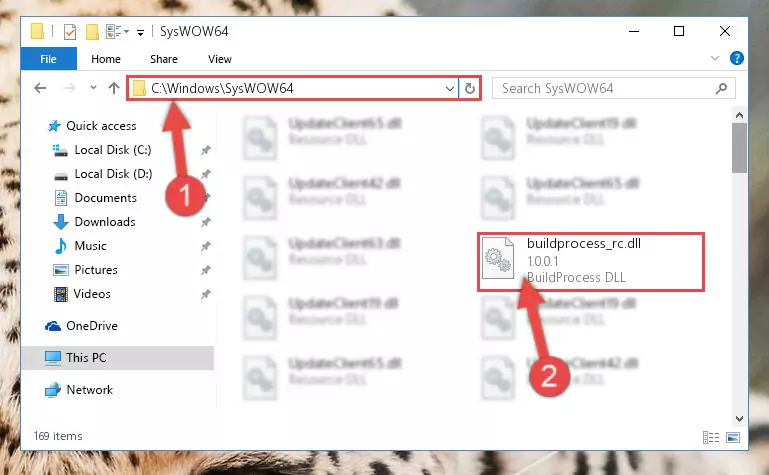This screenshot has height=475, width=769.
Task: Select the buildprocess_rc.dll file
Action: click(590, 261)
